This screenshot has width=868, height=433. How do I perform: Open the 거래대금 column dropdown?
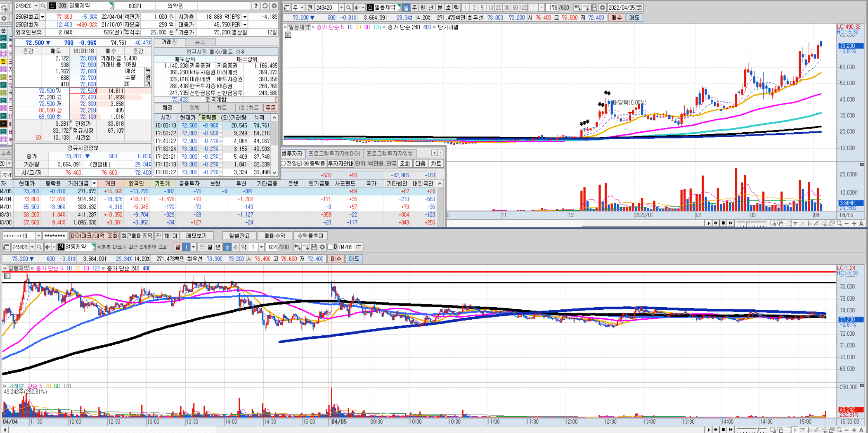pyautogui.click(x=94, y=183)
